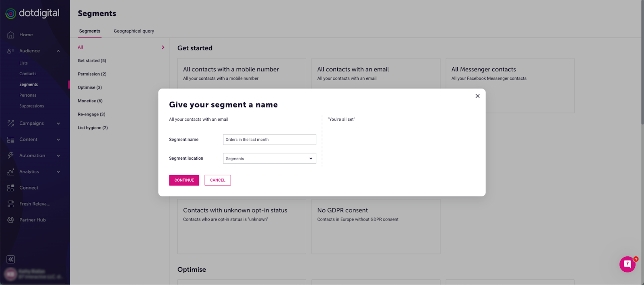
Task: Click the Content grid icon
Action: (11, 140)
